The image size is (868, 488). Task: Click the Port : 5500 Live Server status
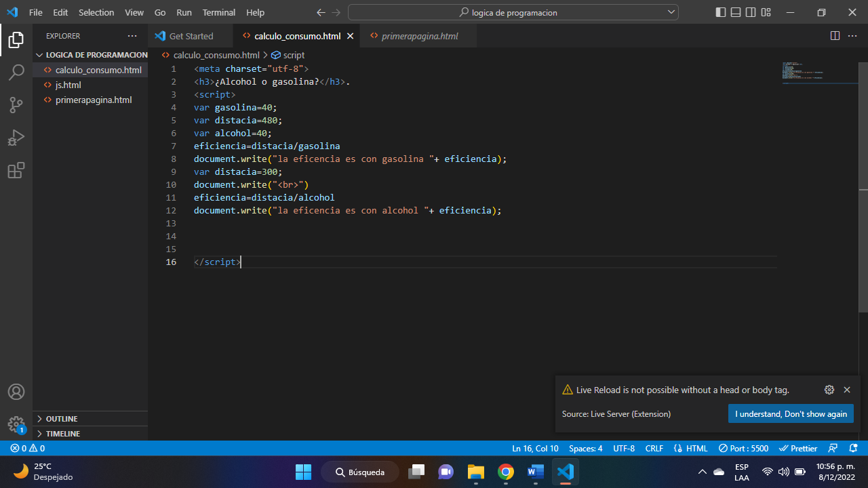coord(744,448)
